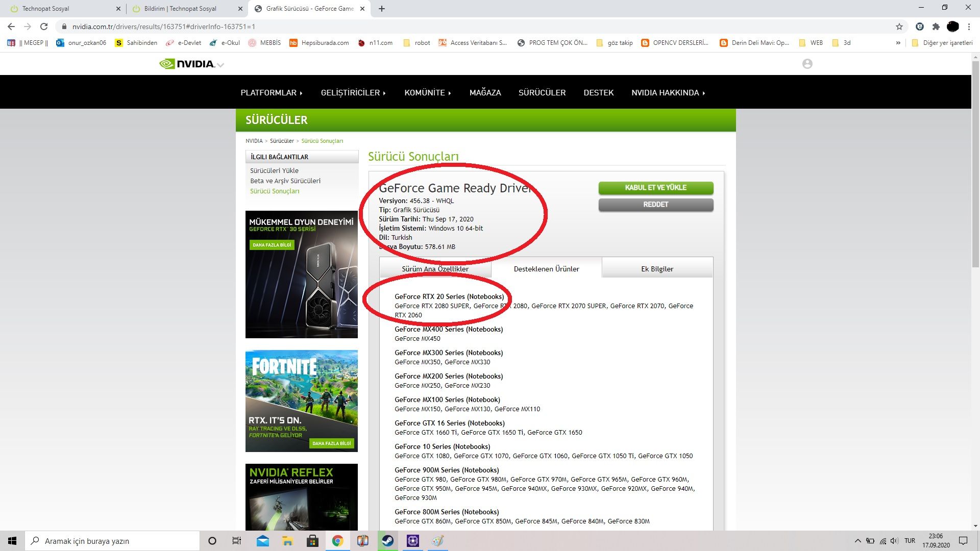Open Mail app in taskbar
The height and width of the screenshot is (551, 980).
[x=262, y=541]
